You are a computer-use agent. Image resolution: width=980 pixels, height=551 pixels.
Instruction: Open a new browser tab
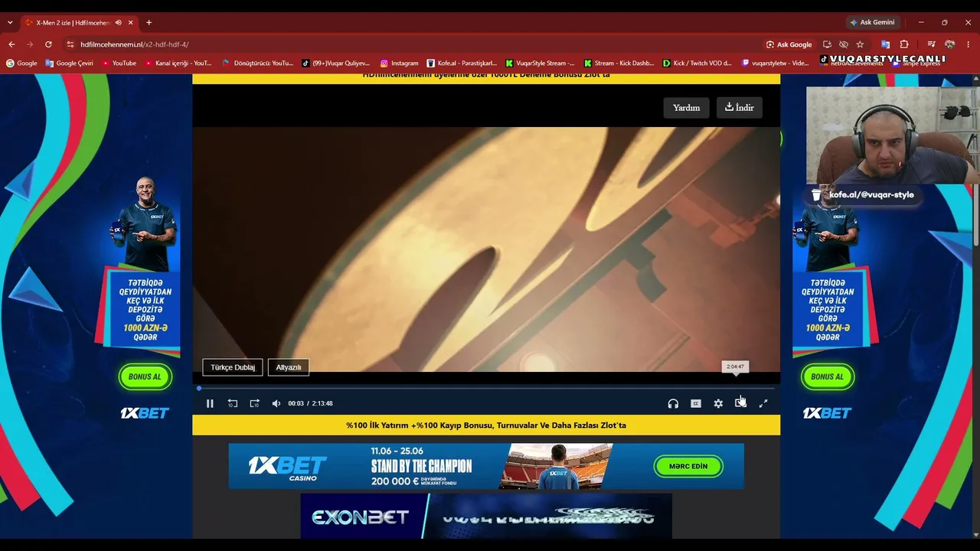[149, 23]
